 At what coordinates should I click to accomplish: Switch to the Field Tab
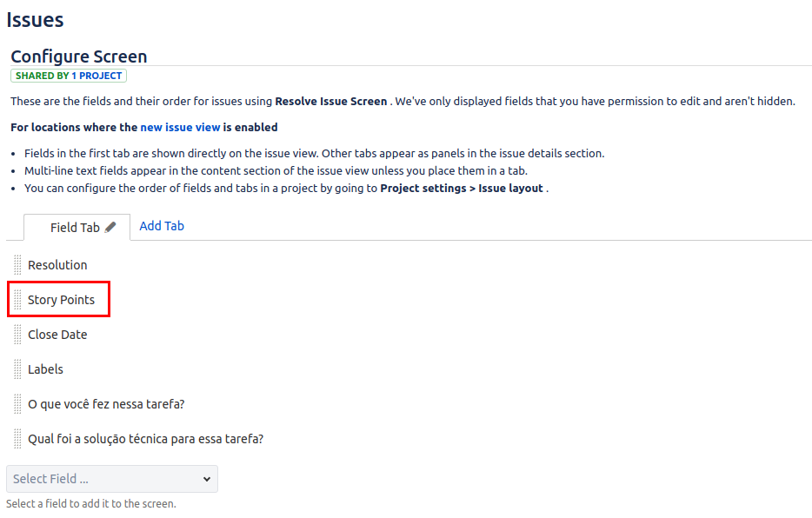75,228
